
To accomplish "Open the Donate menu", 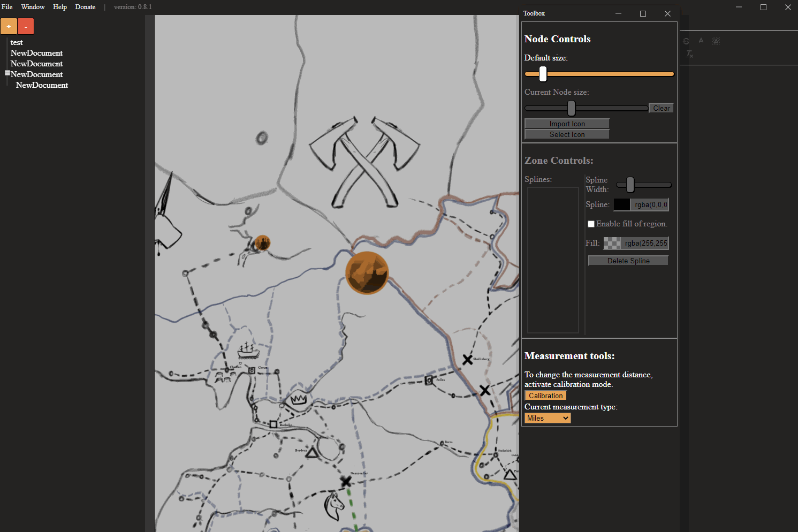I will tap(85, 7).
